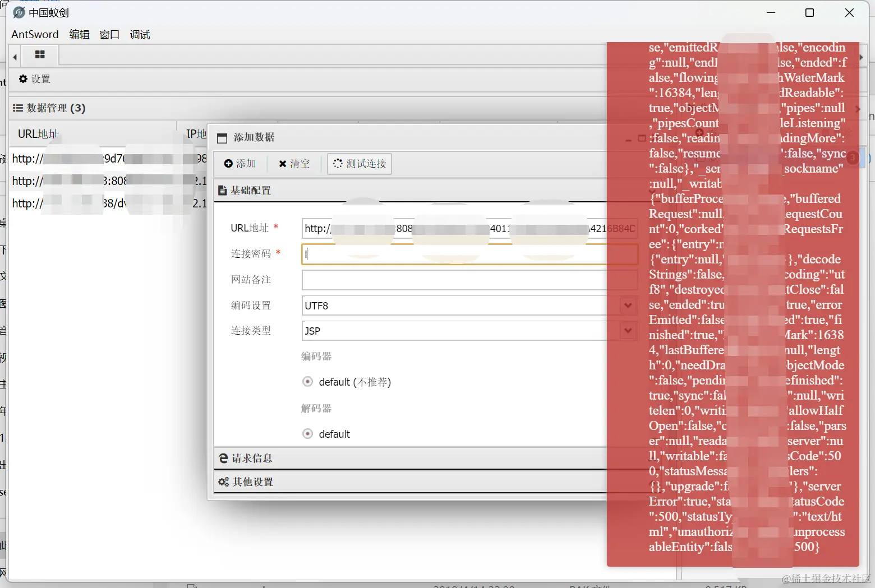Click the 数据管理 (3) list header
This screenshot has width=875, height=588.
click(49, 108)
